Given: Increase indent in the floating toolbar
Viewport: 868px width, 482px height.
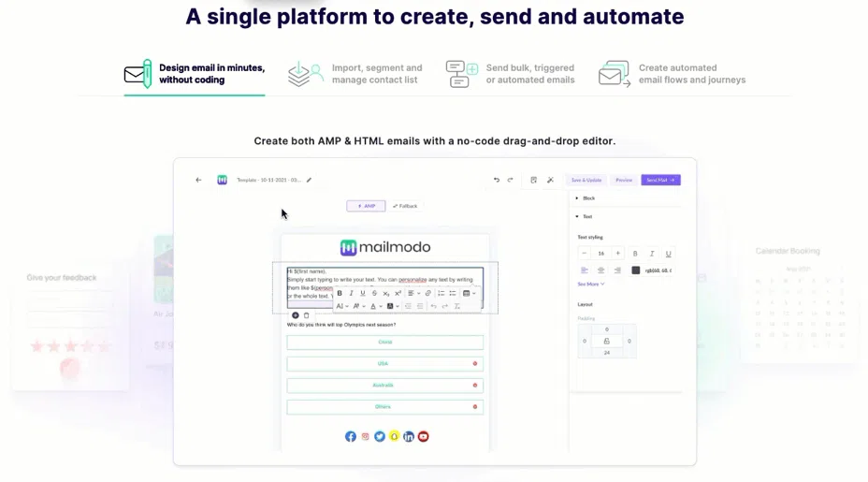Looking at the screenshot, I should [420, 306].
